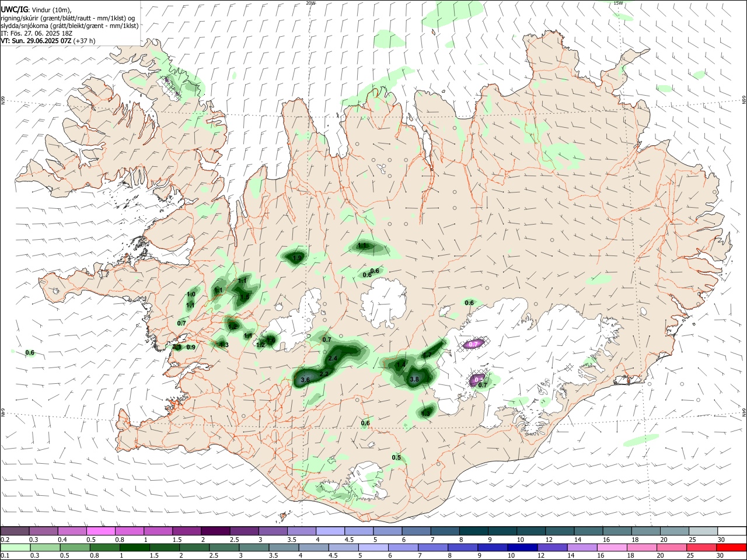Click the '0.1' label under the lower legend row

[x=5, y=555]
